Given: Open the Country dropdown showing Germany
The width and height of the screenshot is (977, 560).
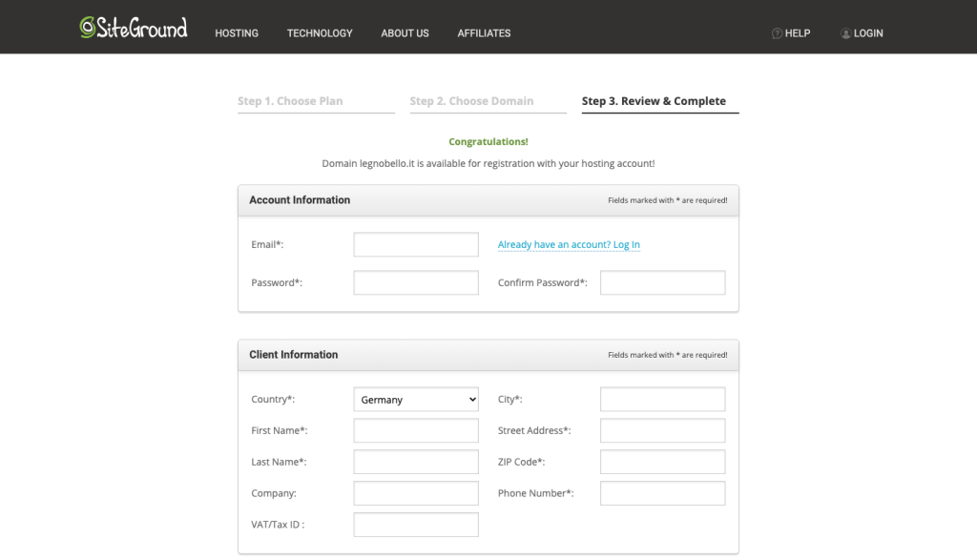Looking at the screenshot, I should 416,400.
